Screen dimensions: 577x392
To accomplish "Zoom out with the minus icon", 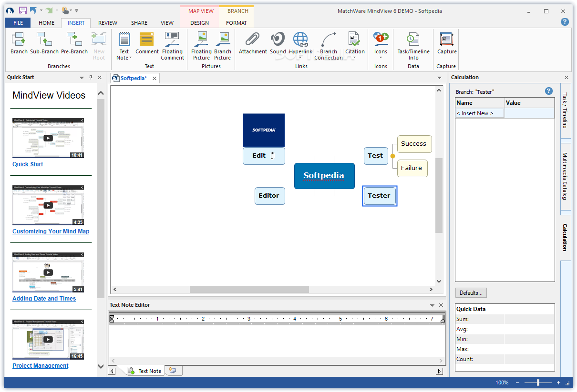I will click(517, 382).
